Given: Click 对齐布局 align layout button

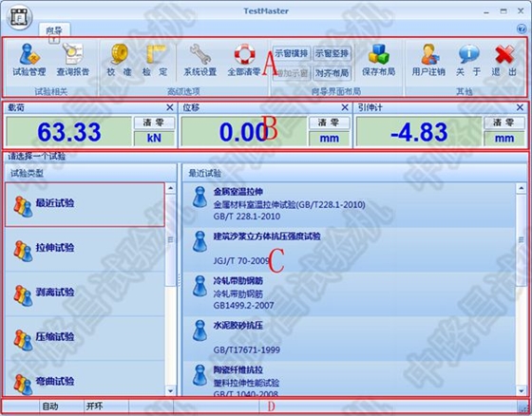Looking at the screenshot, I should pyautogui.click(x=332, y=72).
